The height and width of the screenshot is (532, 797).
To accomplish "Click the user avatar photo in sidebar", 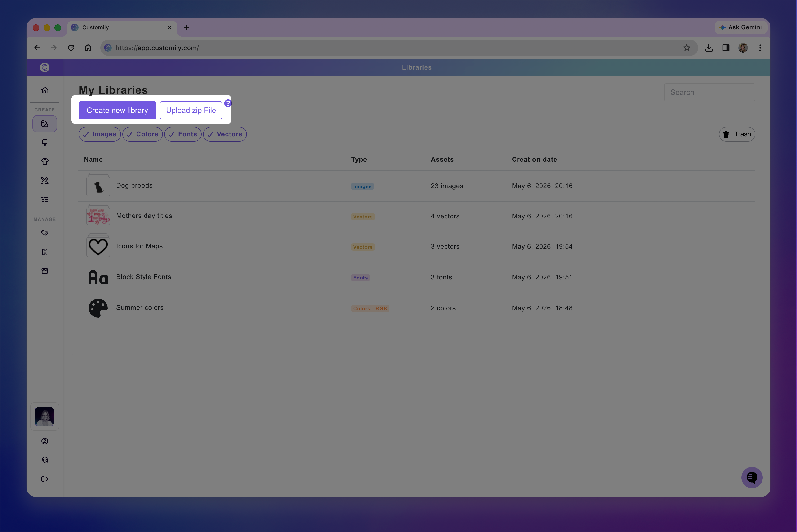I will [x=44, y=417].
